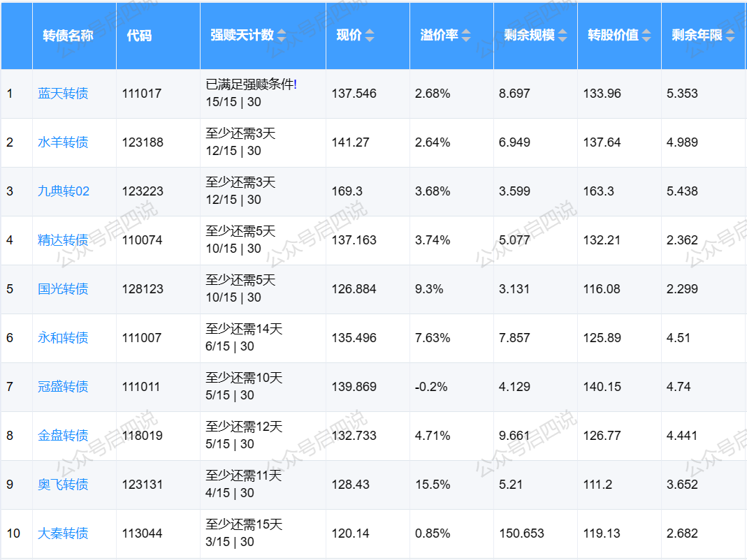Open the 蓝天转债 bond link
This screenshot has height=560, width=747.
(63, 94)
